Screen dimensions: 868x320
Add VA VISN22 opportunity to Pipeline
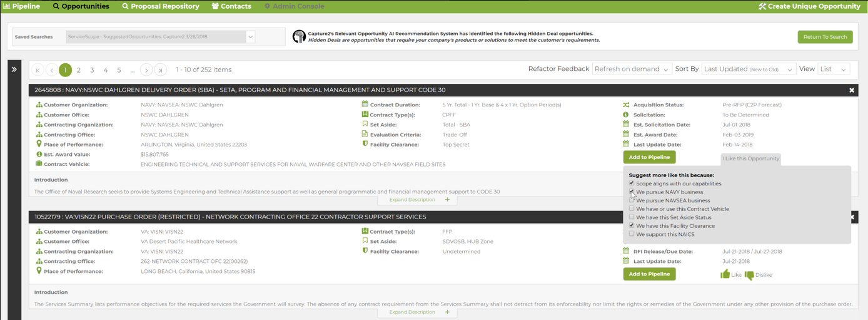[x=649, y=274]
